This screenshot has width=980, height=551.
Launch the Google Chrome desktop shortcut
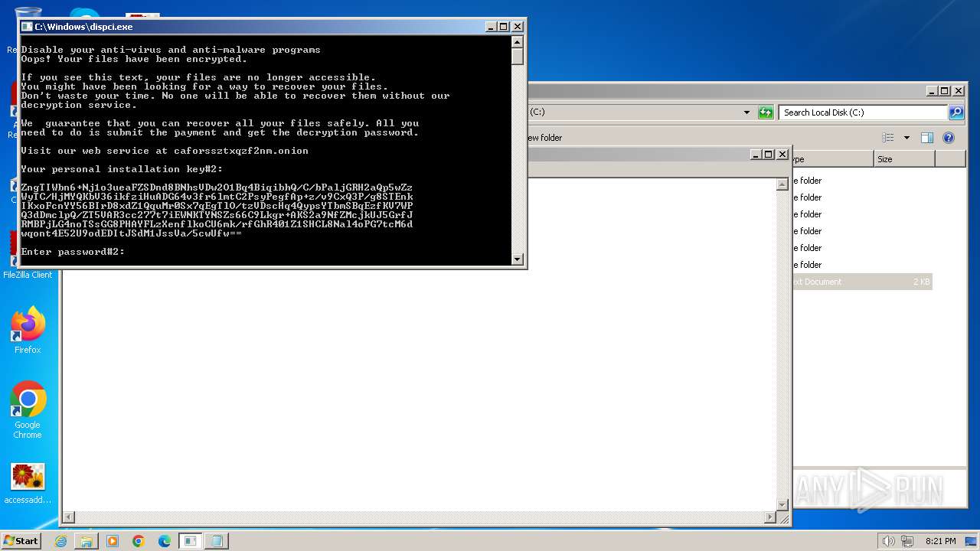[x=28, y=409]
